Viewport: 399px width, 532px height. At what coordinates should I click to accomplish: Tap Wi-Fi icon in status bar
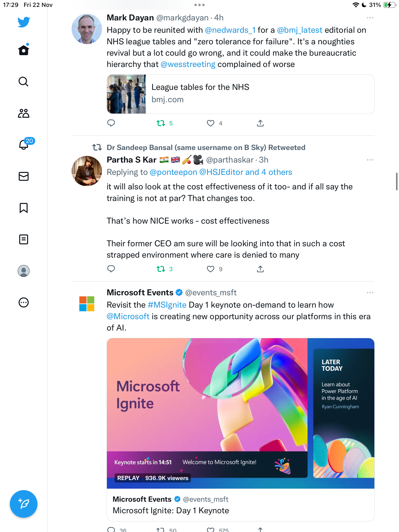pyautogui.click(x=356, y=5)
